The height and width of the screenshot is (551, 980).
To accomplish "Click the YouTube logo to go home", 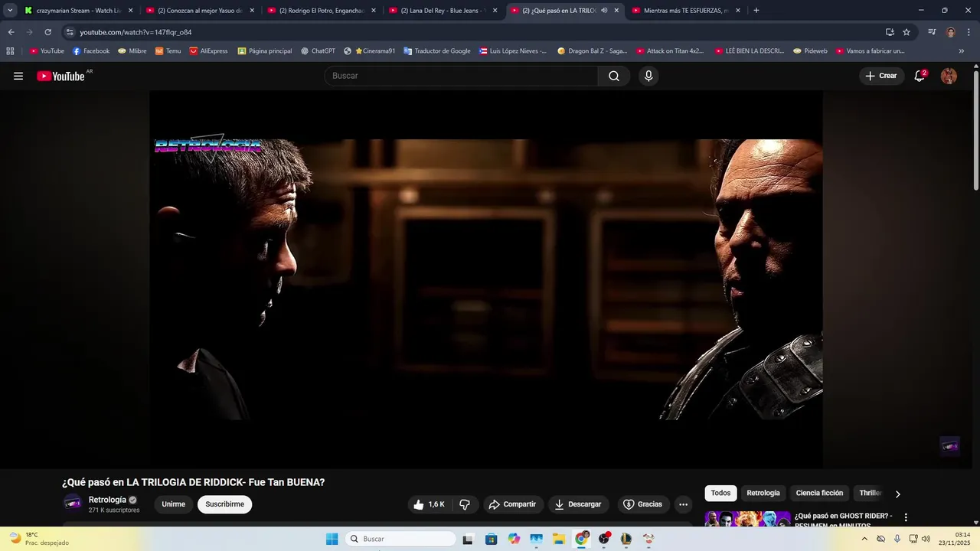I will point(60,76).
